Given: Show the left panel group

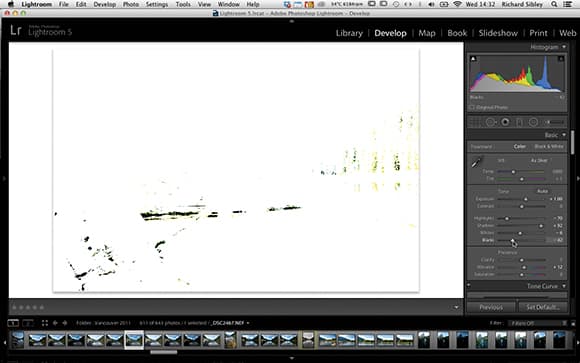Looking at the screenshot, I should 4,179.
